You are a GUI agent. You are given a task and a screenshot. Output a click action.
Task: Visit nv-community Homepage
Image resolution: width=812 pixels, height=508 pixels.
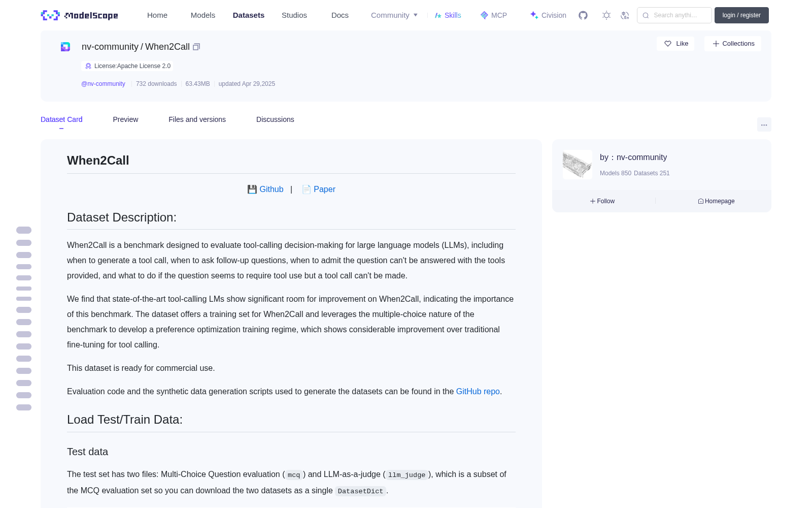[x=716, y=201]
